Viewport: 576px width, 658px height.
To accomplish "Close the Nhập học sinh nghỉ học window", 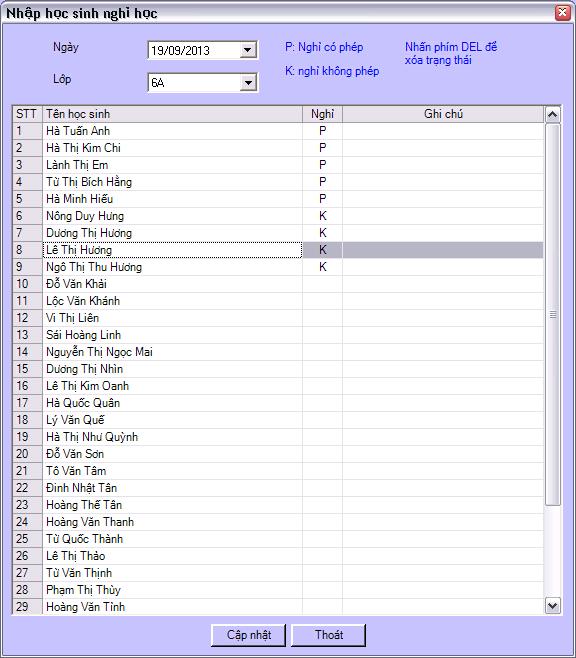I will 562,13.
